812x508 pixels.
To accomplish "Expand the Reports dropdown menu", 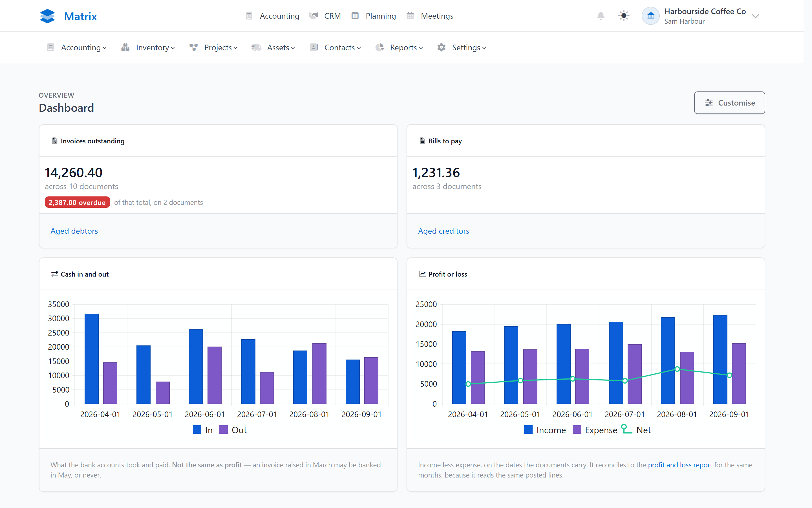I will (x=399, y=47).
